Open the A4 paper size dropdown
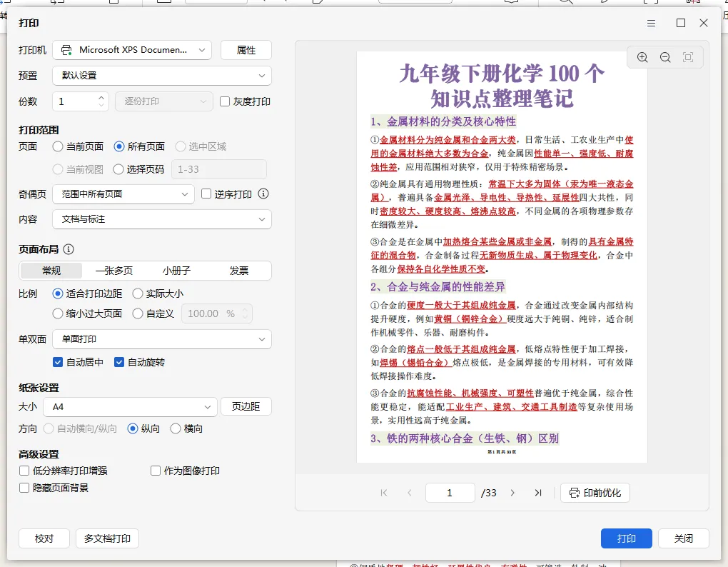The width and height of the screenshot is (728, 567). click(130, 407)
